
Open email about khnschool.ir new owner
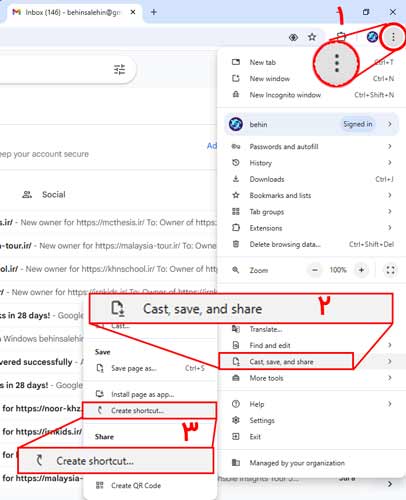(x=108, y=269)
